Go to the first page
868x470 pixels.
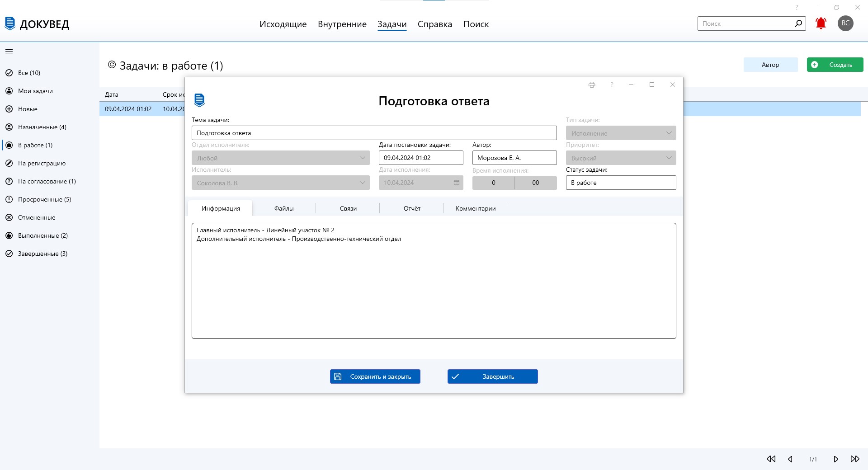tap(771, 459)
